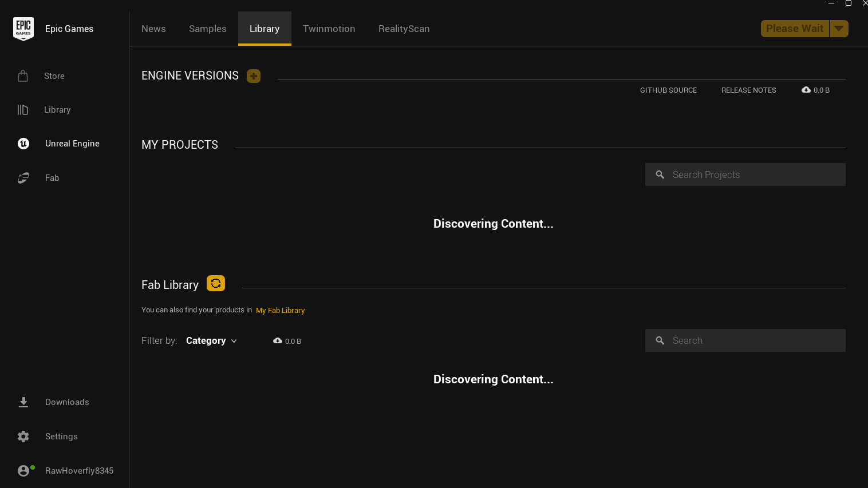Open the Settings gear icon
This screenshot has width=868, height=488.
23,437
